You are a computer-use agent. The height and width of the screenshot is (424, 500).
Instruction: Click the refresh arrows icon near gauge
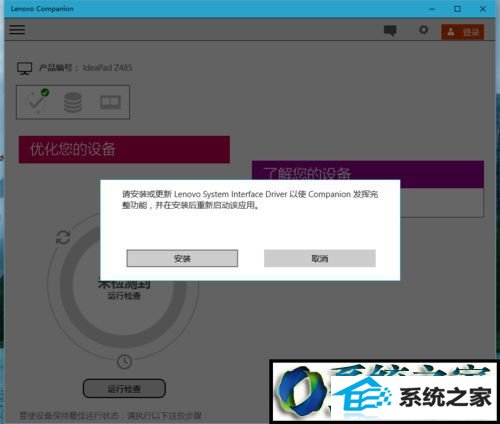[63, 237]
